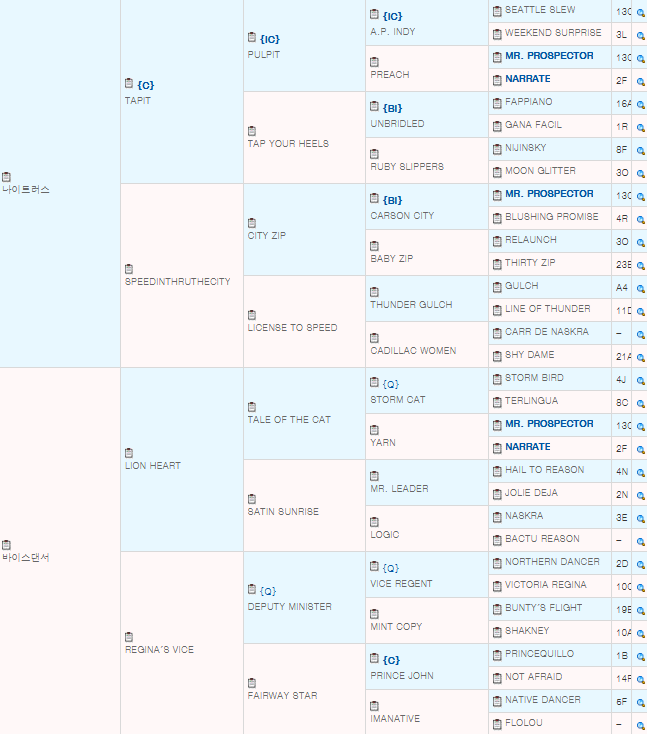This screenshot has height=734, width=647.
Task: Click the {Q} tag above STORM CAT
Action: 390,384
